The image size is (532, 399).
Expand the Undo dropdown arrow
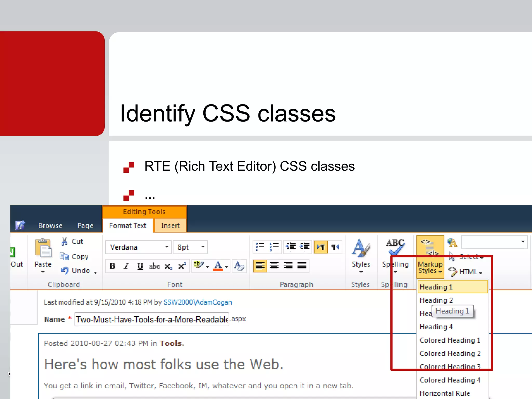[95, 272]
